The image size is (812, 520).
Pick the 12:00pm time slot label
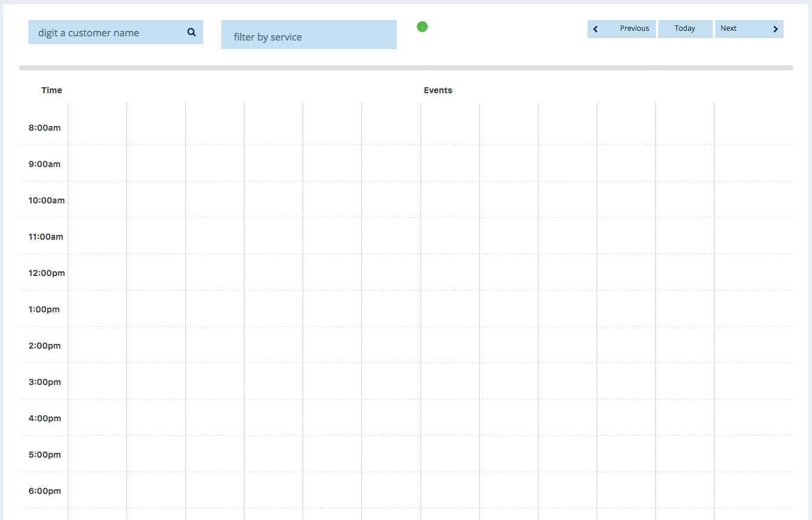click(x=46, y=273)
